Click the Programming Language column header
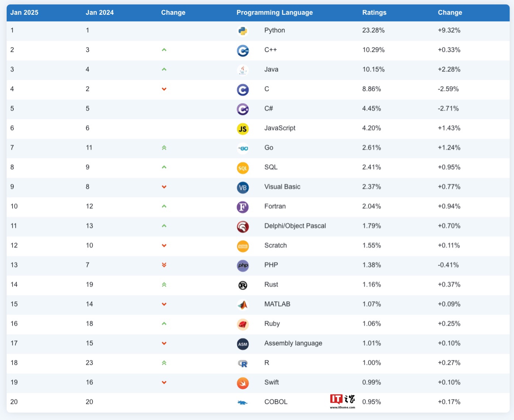The height and width of the screenshot is (420, 514). [x=274, y=13]
